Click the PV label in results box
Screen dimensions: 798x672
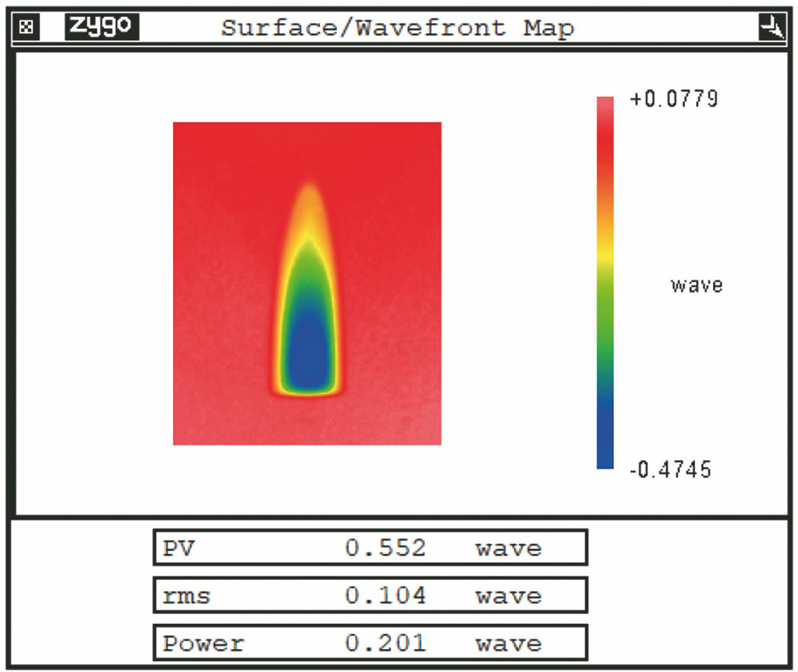(178, 548)
